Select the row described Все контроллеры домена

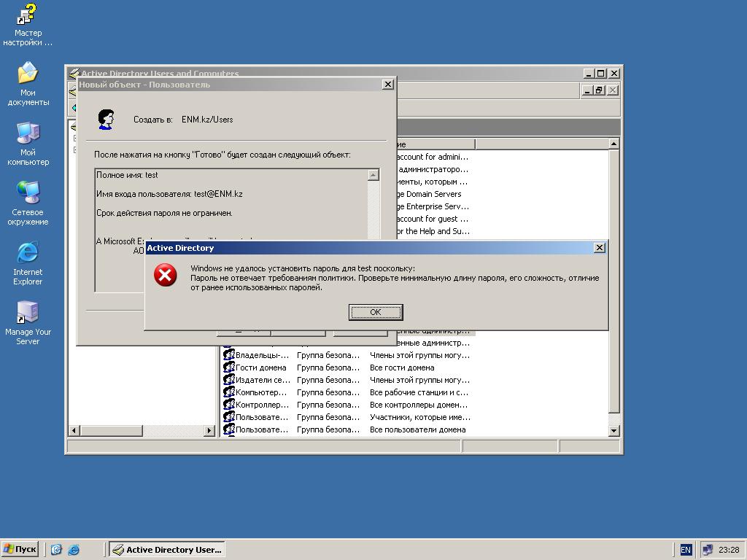[x=418, y=405]
